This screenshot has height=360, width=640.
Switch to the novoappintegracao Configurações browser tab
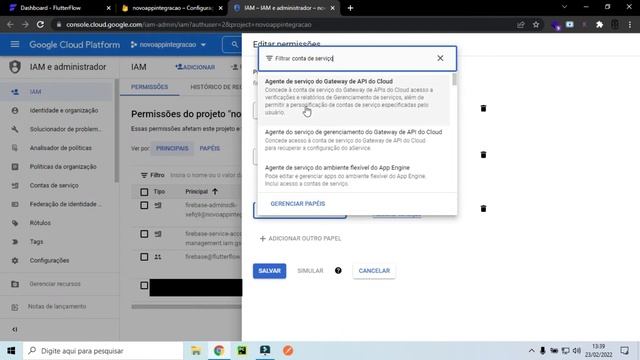click(x=172, y=8)
